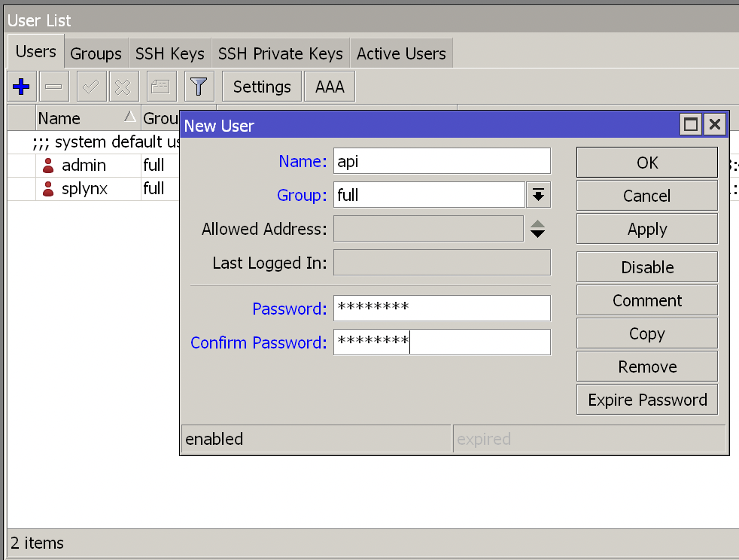Screen dimensions: 739x560
Task: Click the Name input field
Action: [442, 162]
